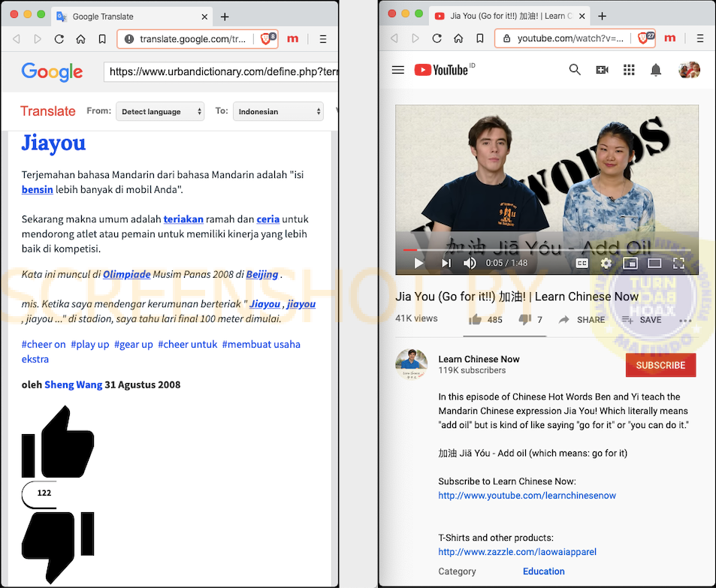Bookmark the page in the YouTube window

click(480, 38)
